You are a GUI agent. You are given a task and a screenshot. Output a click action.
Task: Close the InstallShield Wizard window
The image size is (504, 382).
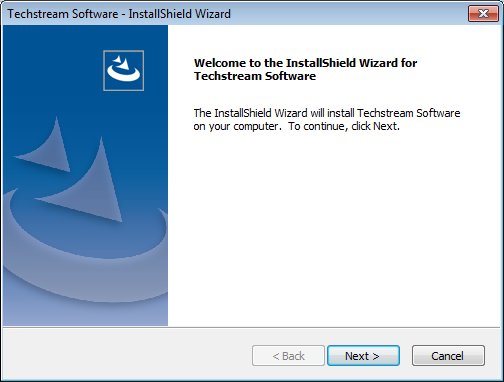click(483, 13)
